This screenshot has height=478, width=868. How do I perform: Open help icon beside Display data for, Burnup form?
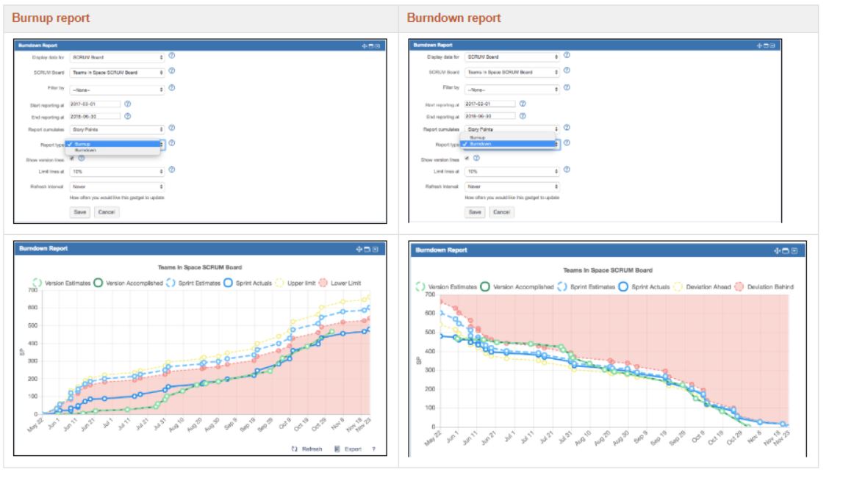[x=171, y=56]
